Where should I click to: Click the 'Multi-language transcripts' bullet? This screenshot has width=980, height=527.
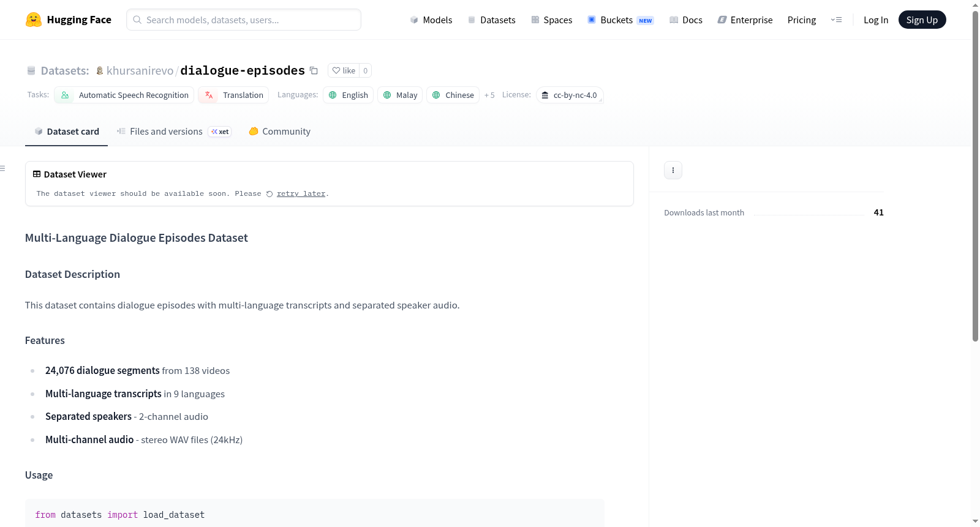tap(135, 394)
